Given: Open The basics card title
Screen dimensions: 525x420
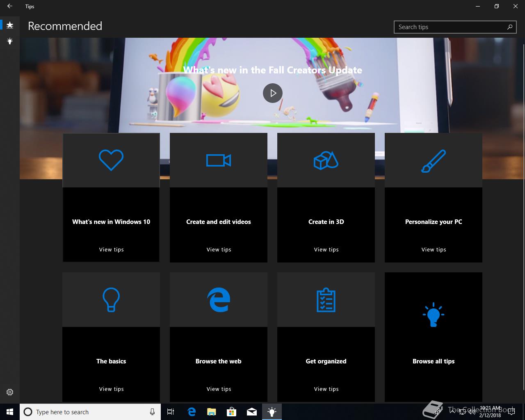Looking at the screenshot, I should pyautogui.click(x=111, y=361).
